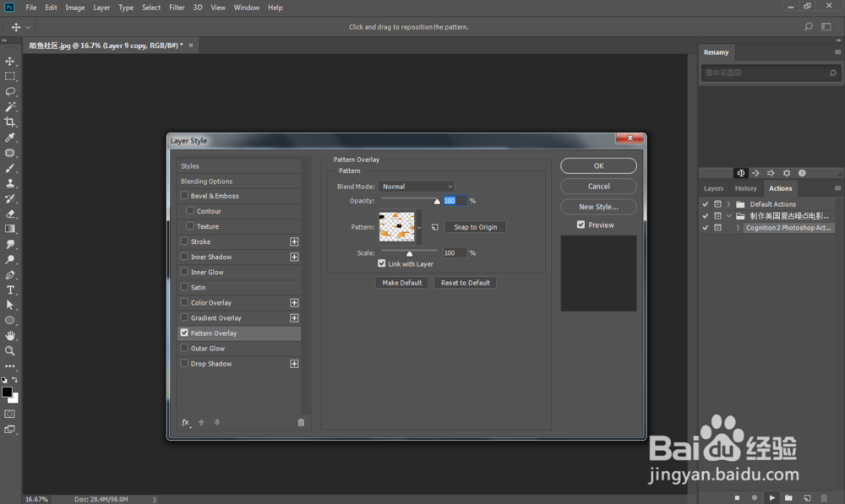Click the Reset to Default button
845x504 pixels.
[466, 283]
